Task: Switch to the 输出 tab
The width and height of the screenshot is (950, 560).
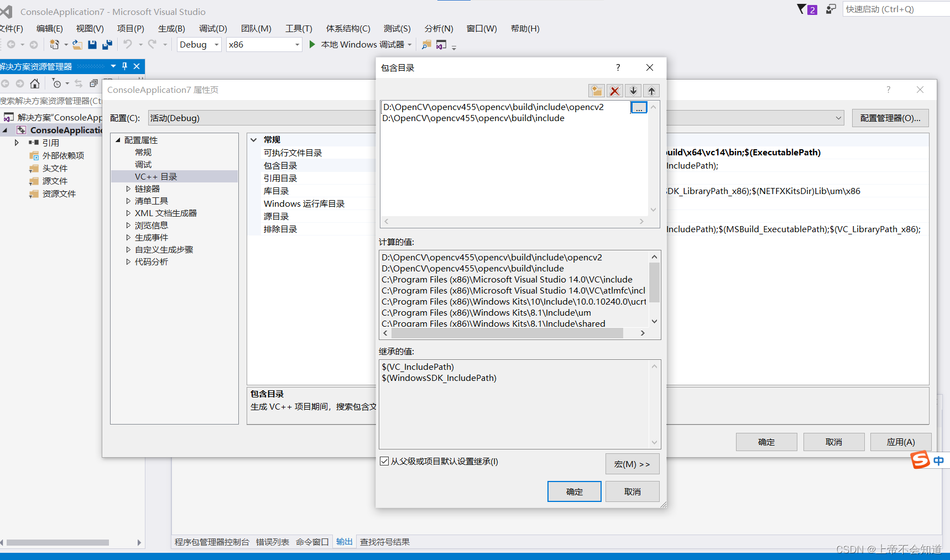Action: (x=344, y=542)
